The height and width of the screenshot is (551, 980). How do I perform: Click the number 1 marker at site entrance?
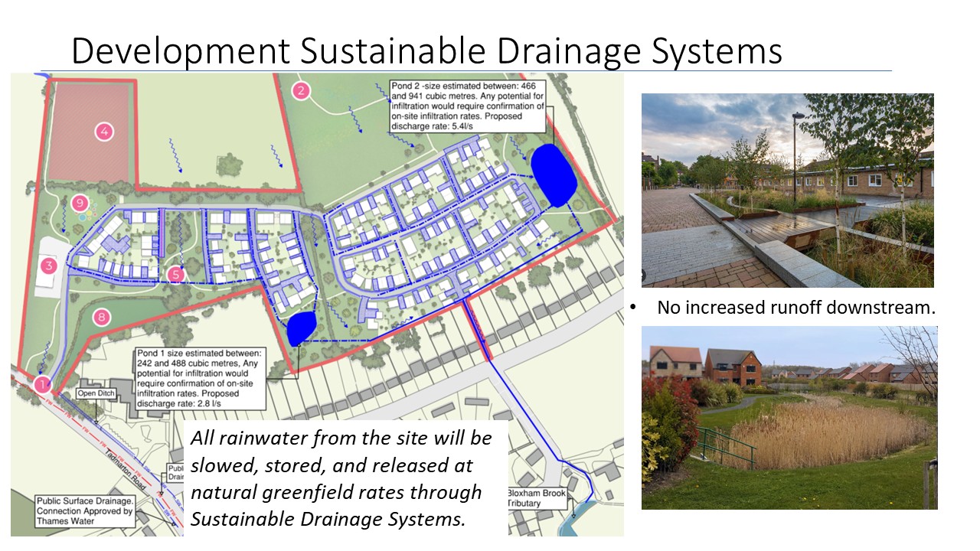tap(43, 385)
